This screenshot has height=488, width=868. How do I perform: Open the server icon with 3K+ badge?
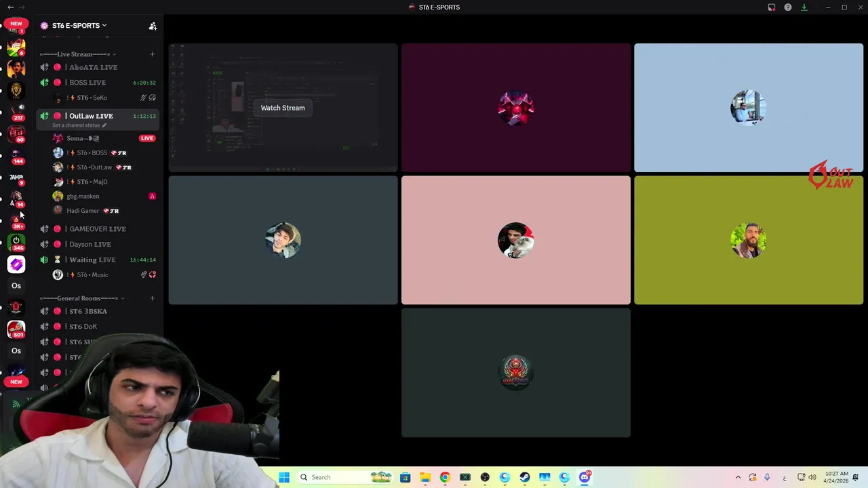[16, 220]
